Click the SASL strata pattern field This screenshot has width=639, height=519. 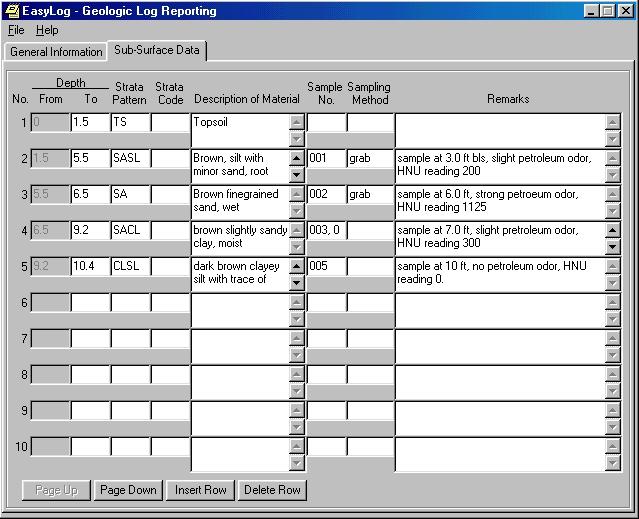130,158
